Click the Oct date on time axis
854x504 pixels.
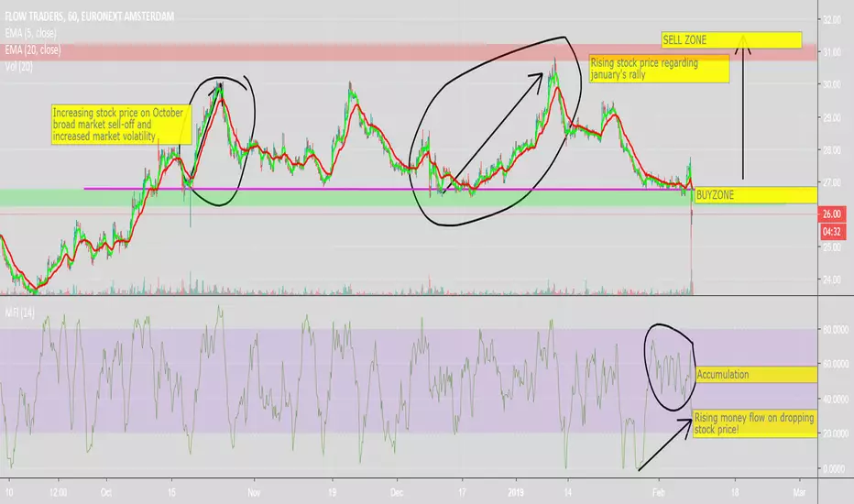click(105, 493)
